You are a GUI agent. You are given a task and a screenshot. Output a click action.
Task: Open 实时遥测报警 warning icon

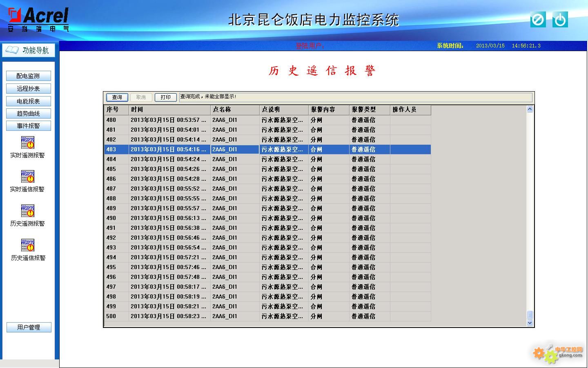[28, 143]
